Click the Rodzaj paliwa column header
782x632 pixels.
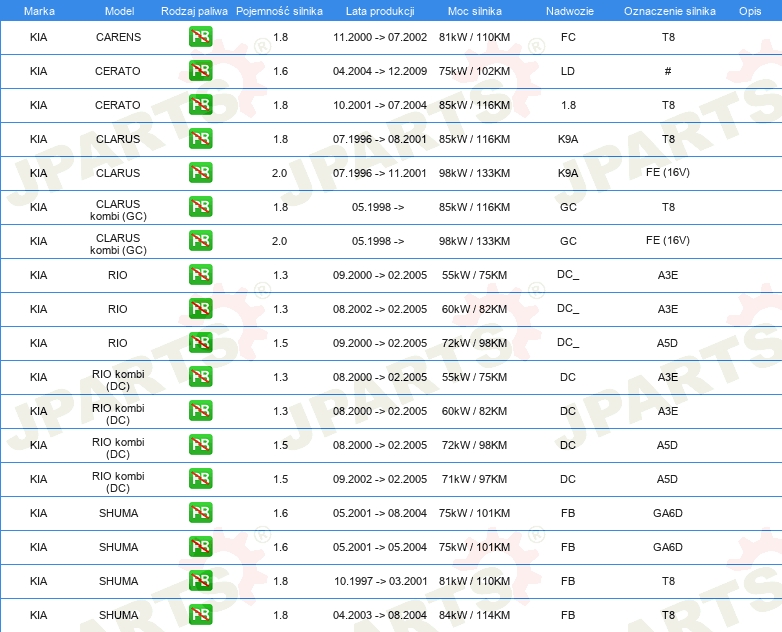(194, 11)
